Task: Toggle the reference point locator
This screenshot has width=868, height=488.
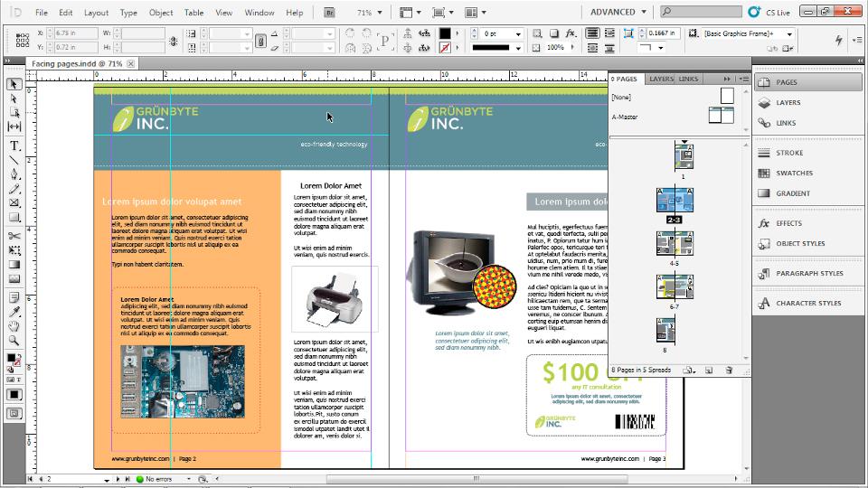Action: tap(23, 40)
